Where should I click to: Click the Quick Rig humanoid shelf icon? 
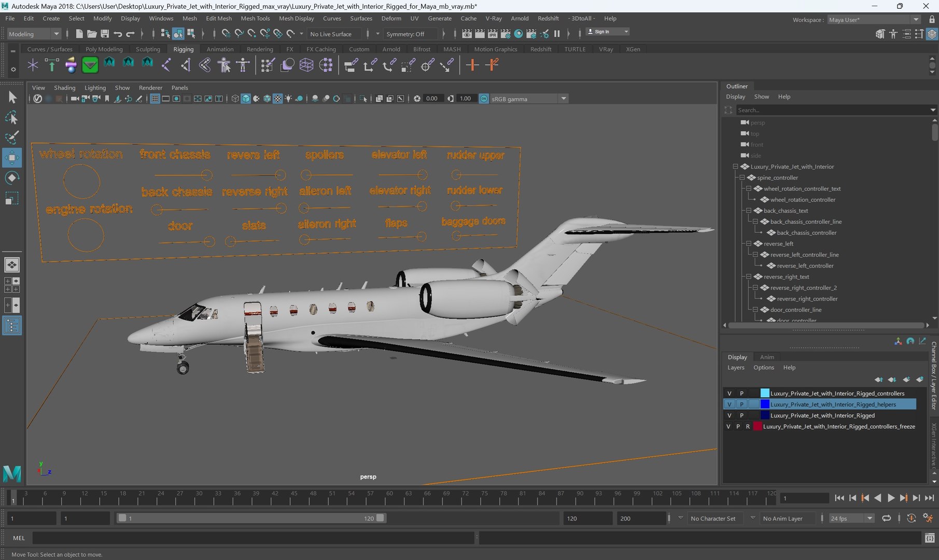225,65
